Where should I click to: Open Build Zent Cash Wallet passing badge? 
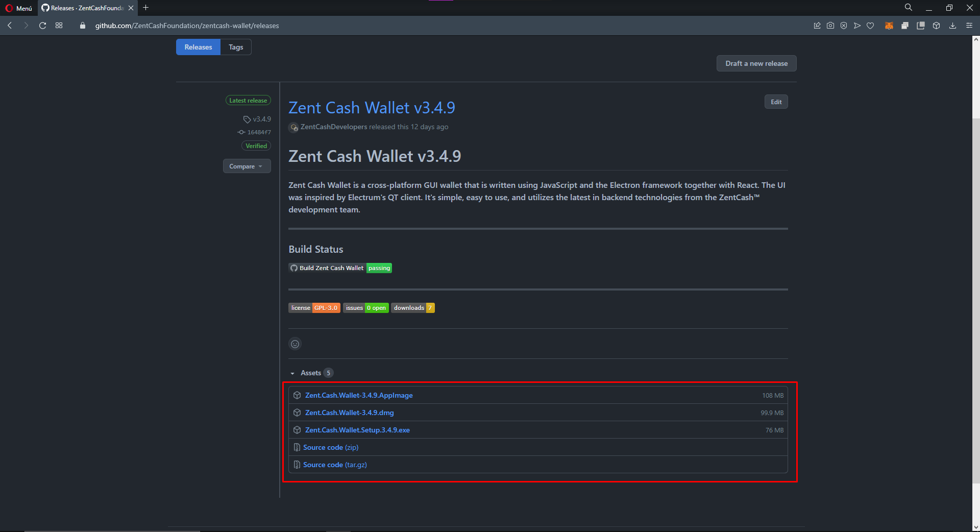point(340,268)
